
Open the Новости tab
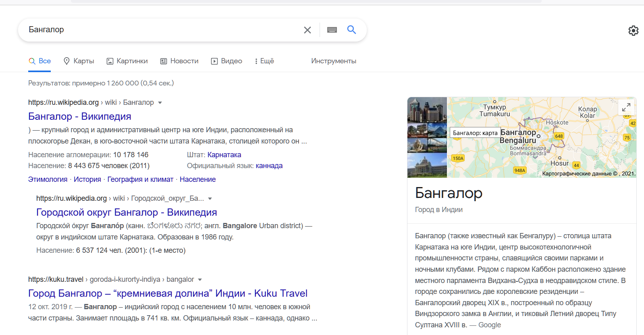(x=179, y=61)
